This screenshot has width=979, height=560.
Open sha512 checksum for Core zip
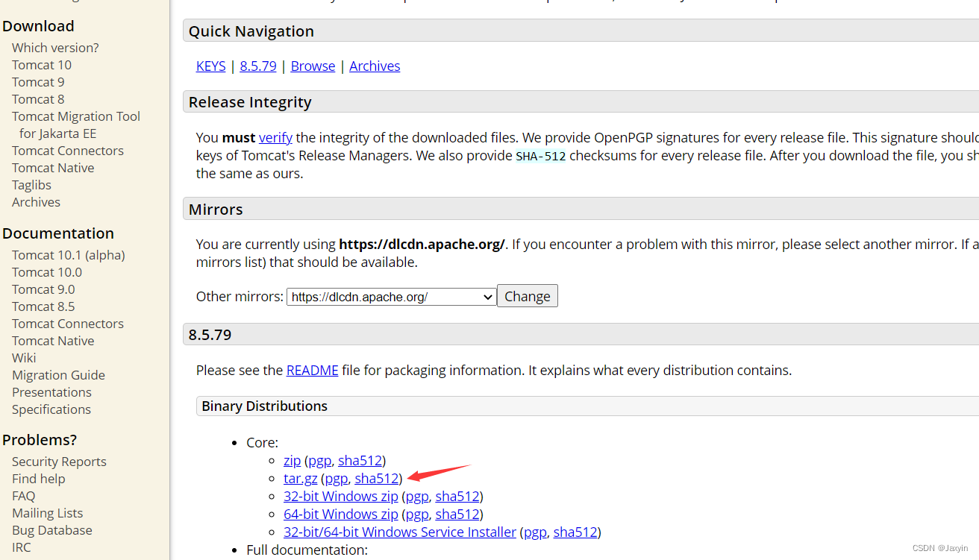click(360, 461)
